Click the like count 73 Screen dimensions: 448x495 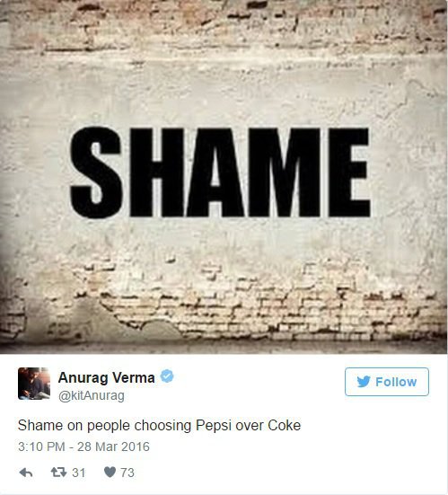coord(127,473)
